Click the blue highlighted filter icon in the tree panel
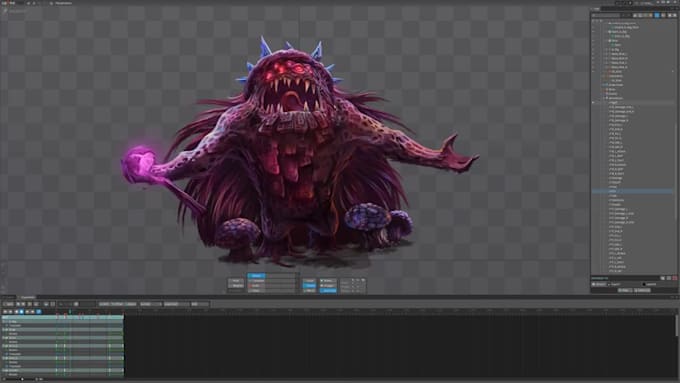Screen dimensions: 680x383 coord(657,15)
